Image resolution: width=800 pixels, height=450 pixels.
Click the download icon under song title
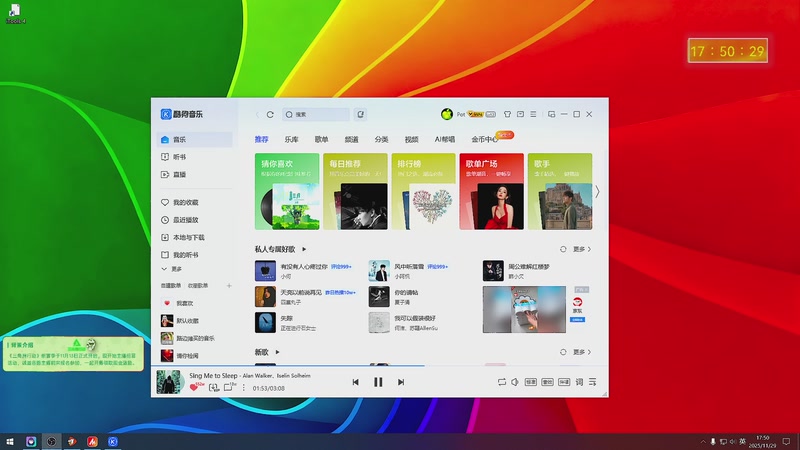214,388
